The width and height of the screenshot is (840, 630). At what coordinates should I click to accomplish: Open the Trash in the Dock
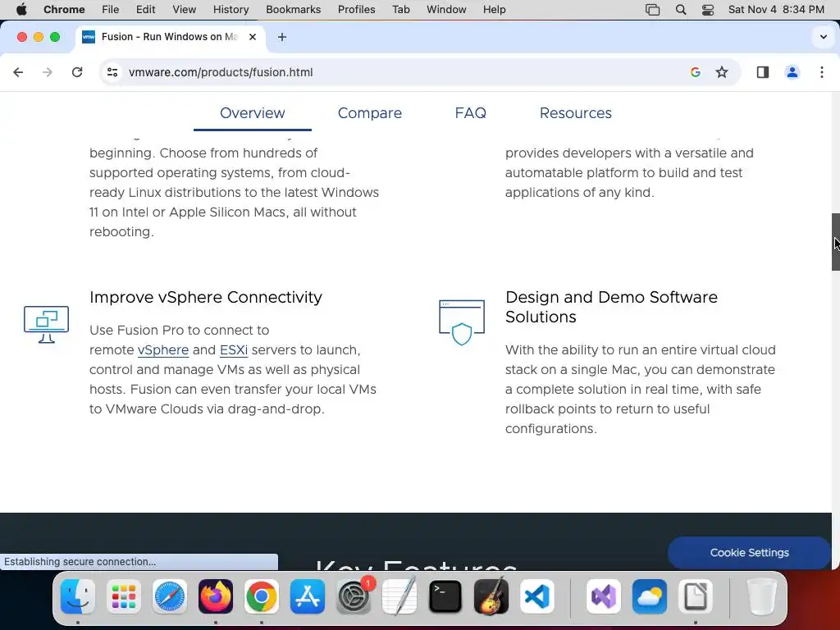pyautogui.click(x=761, y=596)
